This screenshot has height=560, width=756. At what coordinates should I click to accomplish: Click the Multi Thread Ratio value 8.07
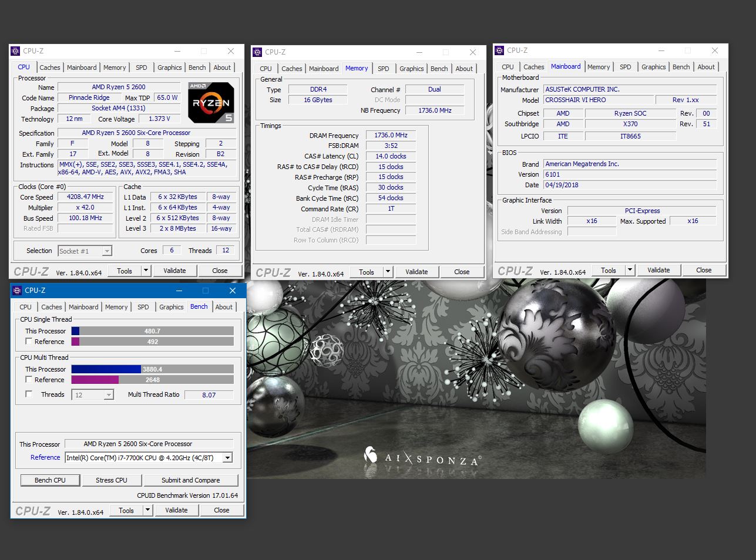point(209,395)
